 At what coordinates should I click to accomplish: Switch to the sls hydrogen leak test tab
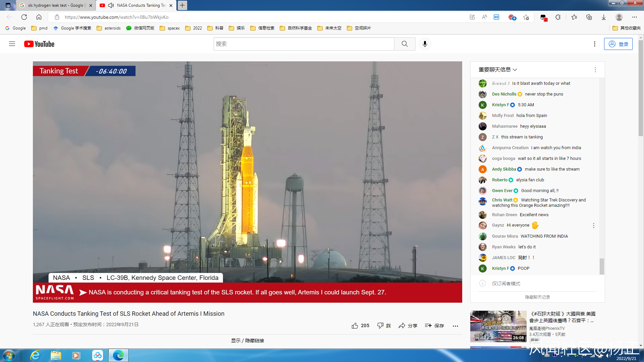[x=55, y=5]
